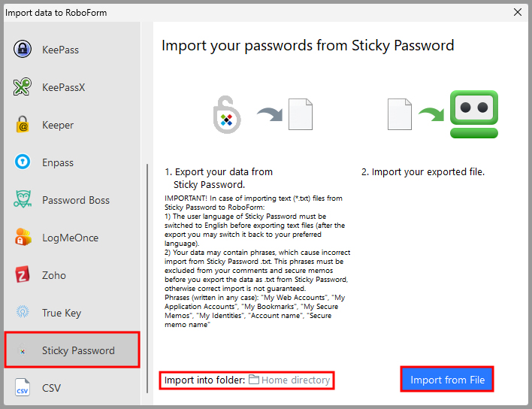Click the green RoboForm robot logo
The image size is (532, 409).
[474, 114]
